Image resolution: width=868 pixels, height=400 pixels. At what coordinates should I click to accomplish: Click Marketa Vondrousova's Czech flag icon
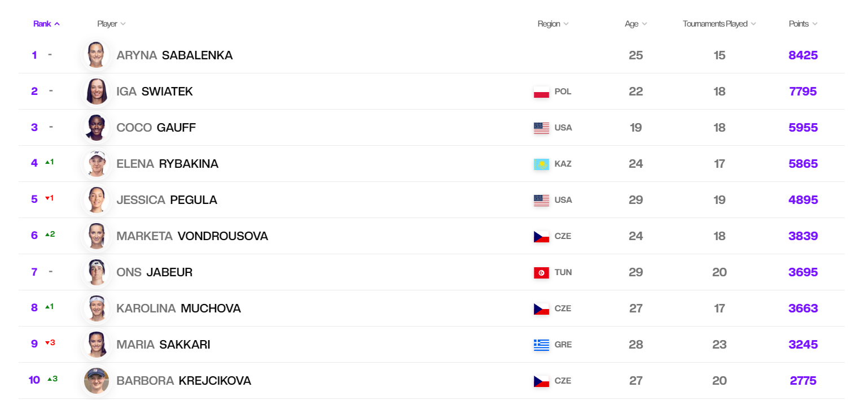point(541,237)
